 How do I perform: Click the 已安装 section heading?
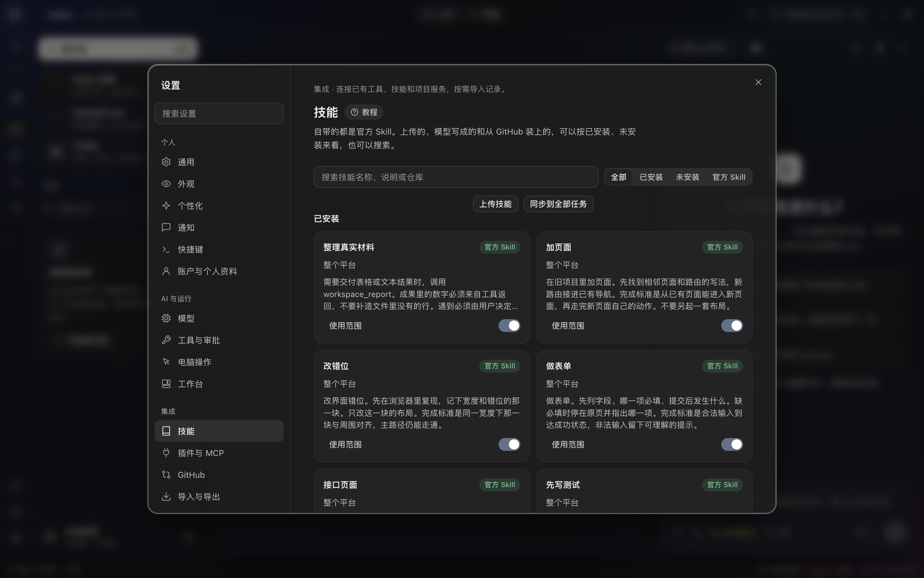coord(326,219)
